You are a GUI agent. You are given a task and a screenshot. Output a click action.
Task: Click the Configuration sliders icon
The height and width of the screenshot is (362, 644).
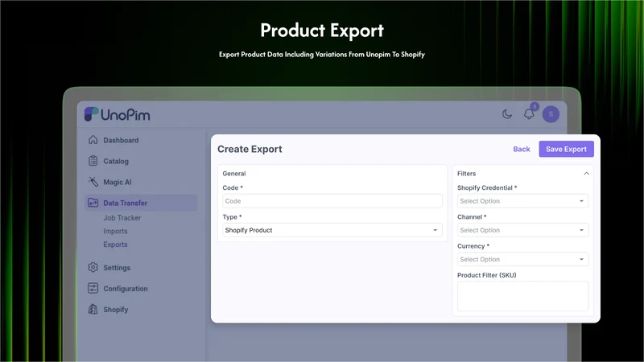coord(93,289)
